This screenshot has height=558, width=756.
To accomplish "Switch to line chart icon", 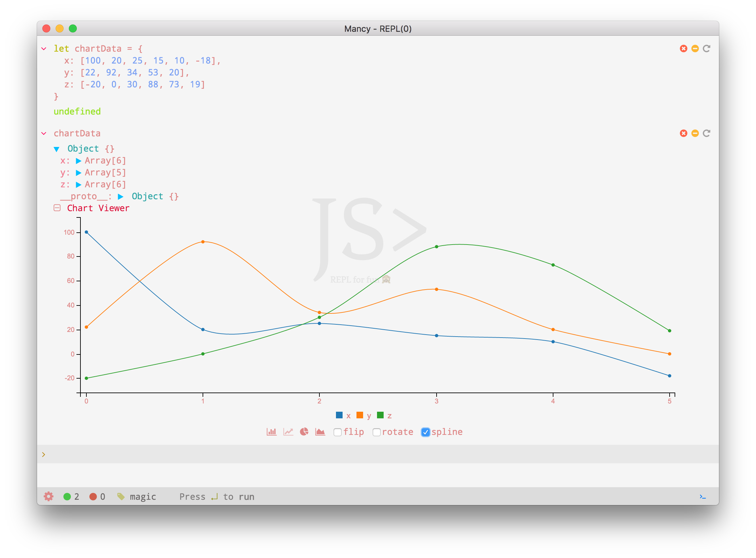I will click(x=288, y=432).
